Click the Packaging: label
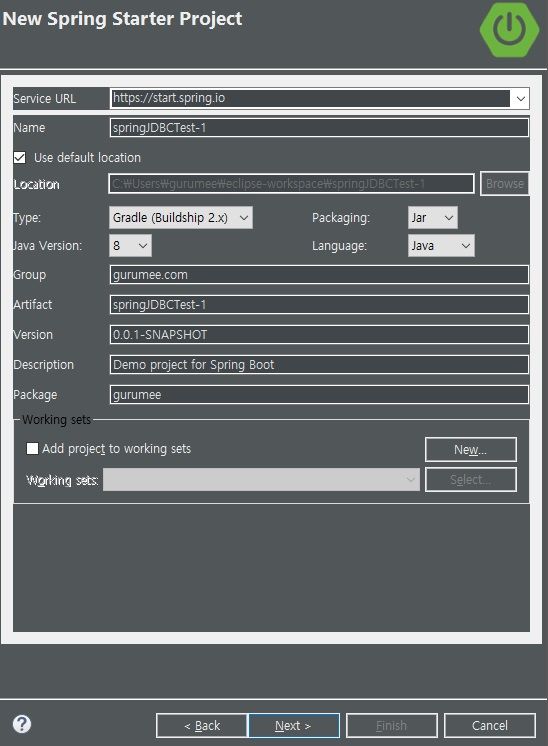548x746 pixels. tap(341, 217)
